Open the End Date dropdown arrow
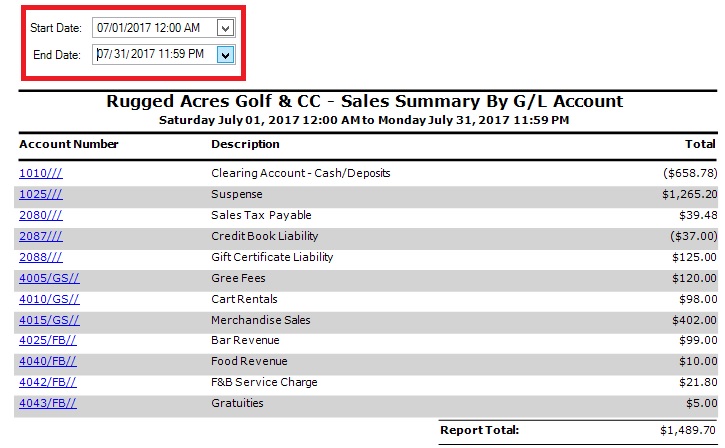725x448 pixels. point(225,55)
